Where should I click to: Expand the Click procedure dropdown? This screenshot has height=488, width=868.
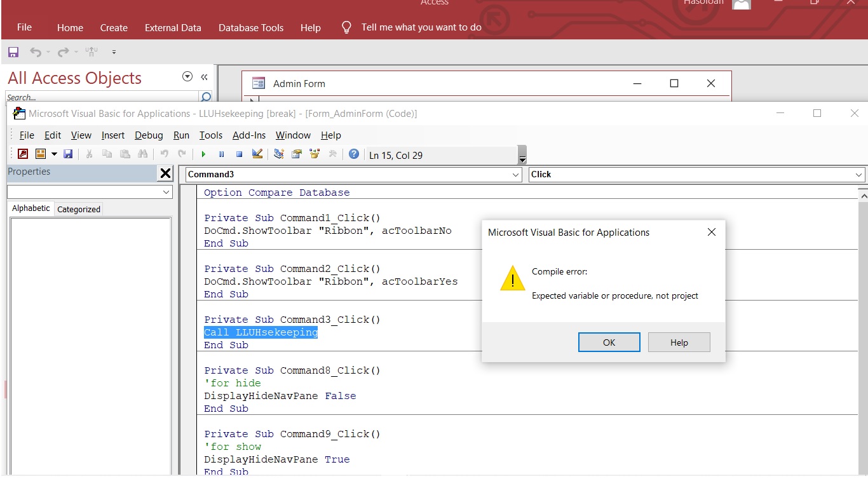pos(859,175)
